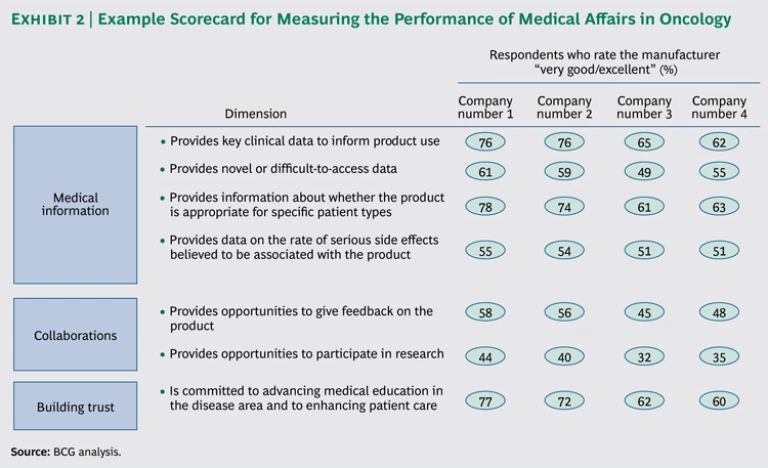This screenshot has width=768, height=468.
Task: Select the Company number 4 column header
Action: (x=719, y=107)
